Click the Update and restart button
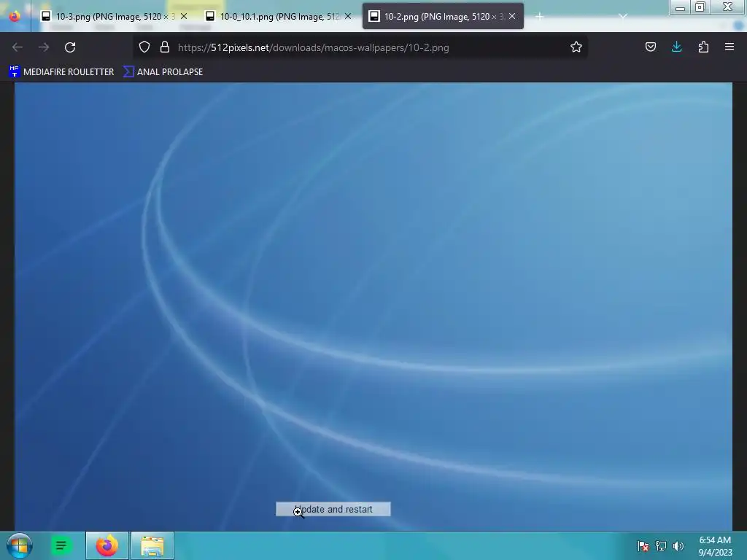Screen dimensions: 747x560 click(x=333, y=509)
